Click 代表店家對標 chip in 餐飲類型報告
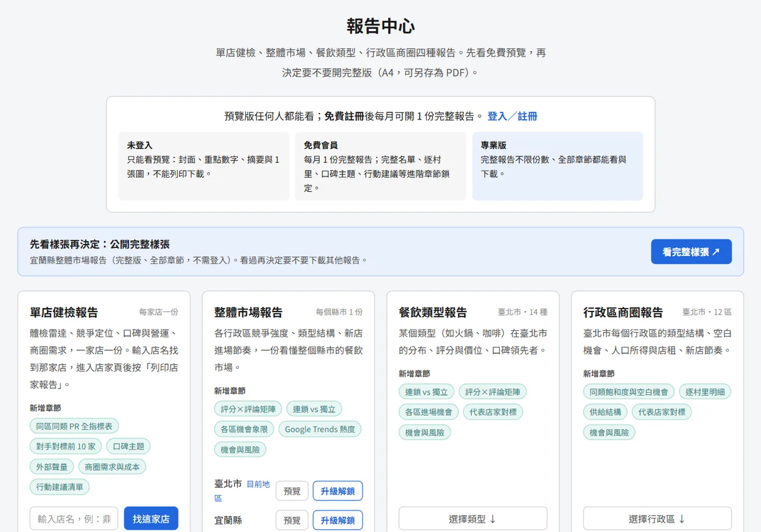Viewport: 761px width, 532px height. (493, 412)
